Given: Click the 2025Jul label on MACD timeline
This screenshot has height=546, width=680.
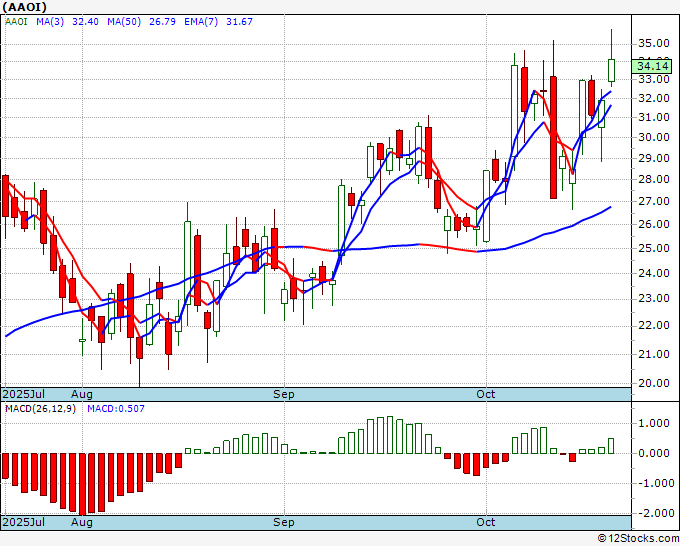Looking at the screenshot, I should coord(23,522).
